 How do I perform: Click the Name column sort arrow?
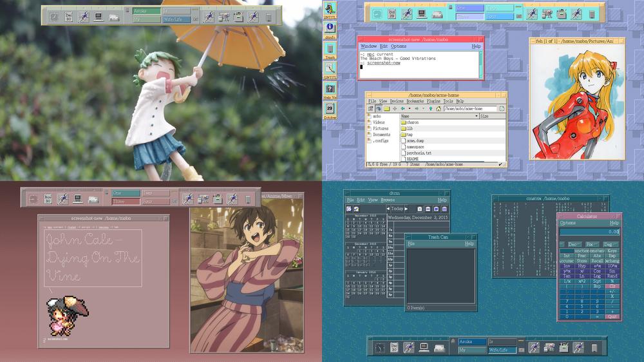click(477, 117)
